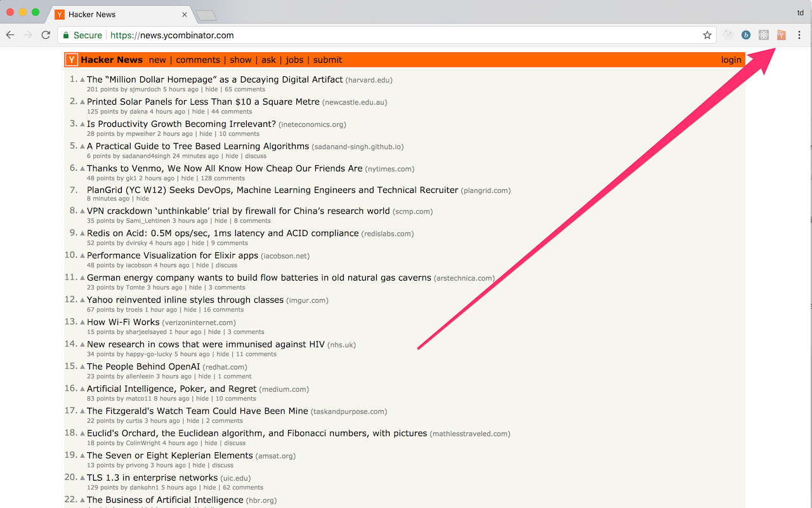Hide the PlanGrid job post
The width and height of the screenshot is (812, 508).
[x=143, y=199]
